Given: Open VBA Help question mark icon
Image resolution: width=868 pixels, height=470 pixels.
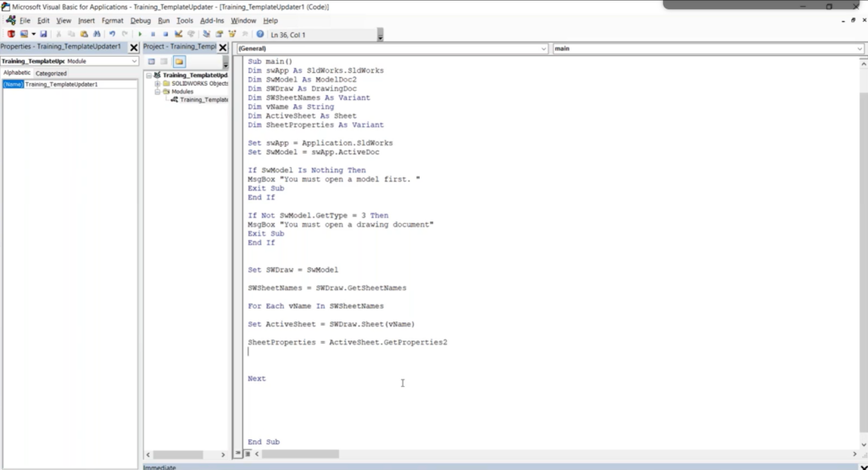Looking at the screenshot, I should pos(259,35).
